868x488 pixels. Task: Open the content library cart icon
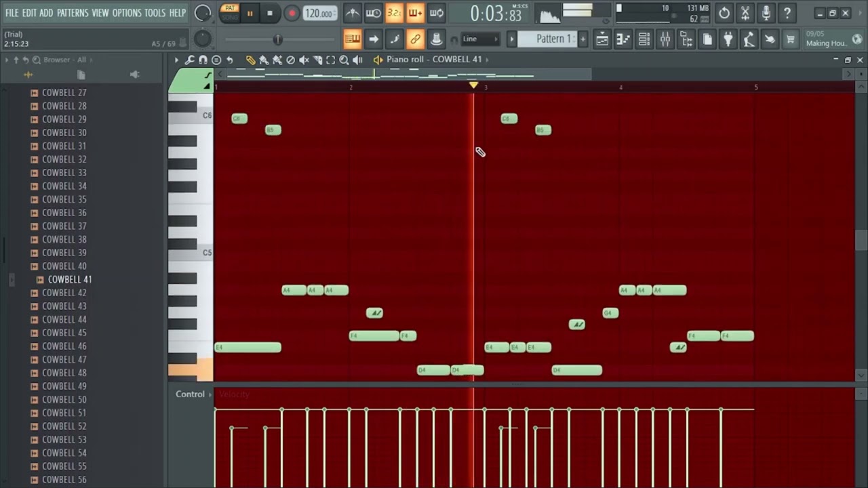tap(791, 39)
